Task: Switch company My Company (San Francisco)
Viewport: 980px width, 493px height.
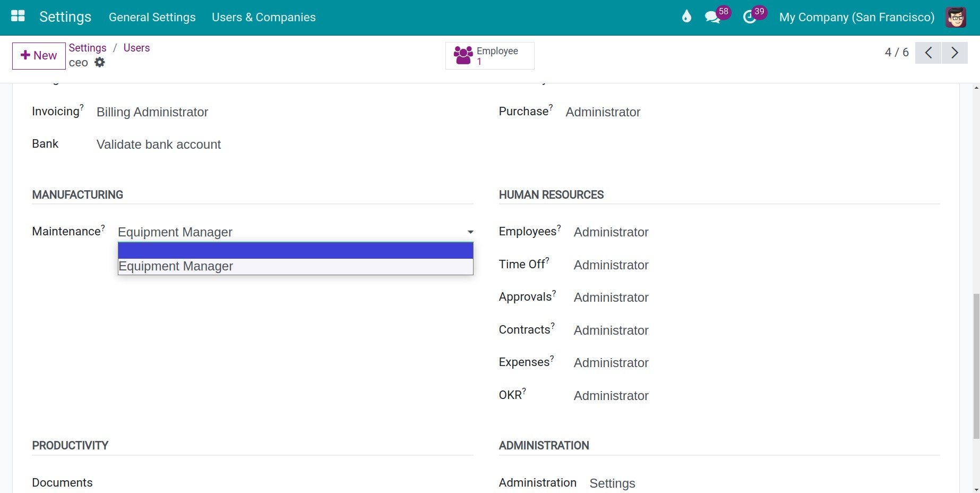Action: 857,17
